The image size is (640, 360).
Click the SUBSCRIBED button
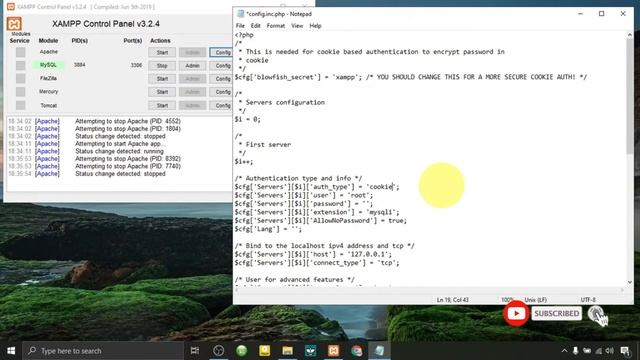[x=557, y=313]
